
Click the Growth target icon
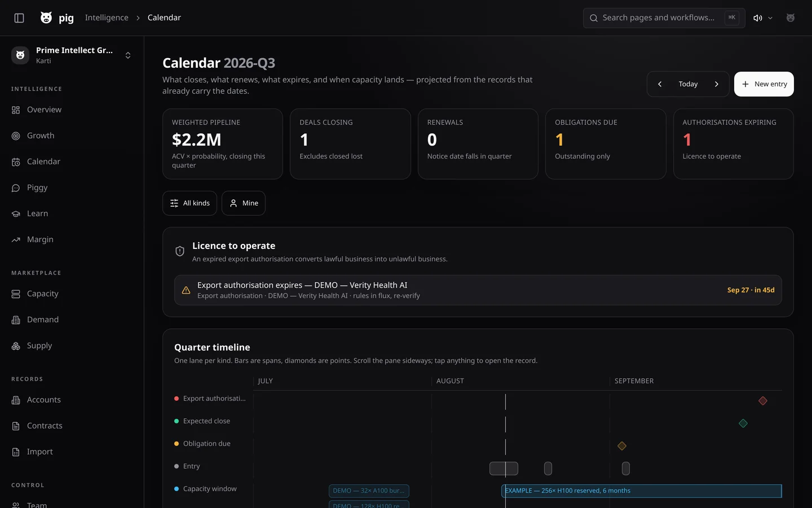point(16,136)
